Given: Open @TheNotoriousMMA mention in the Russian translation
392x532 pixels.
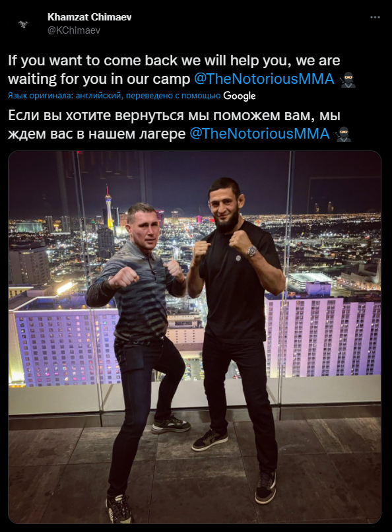Looking at the screenshot, I should [259, 133].
